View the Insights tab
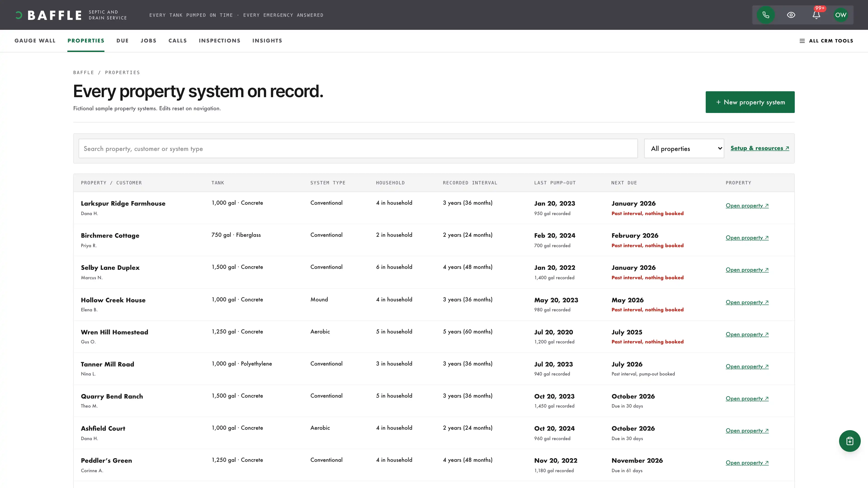This screenshot has height=488, width=868. tap(267, 40)
